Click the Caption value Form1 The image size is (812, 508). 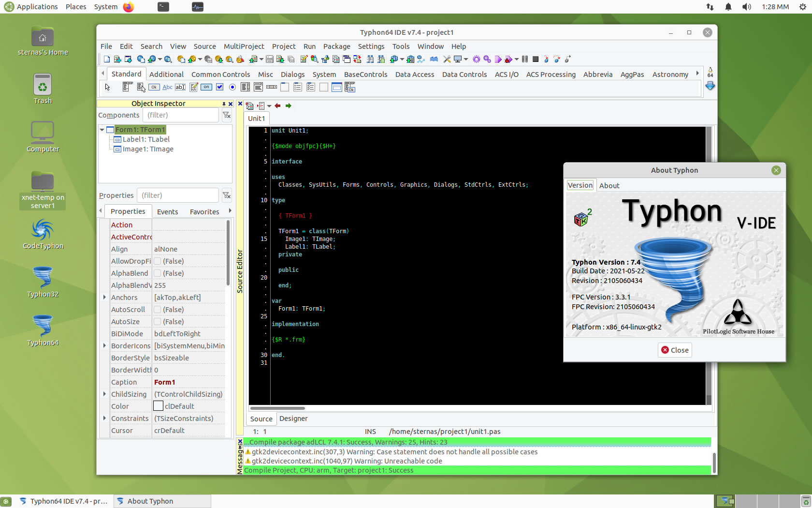point(164,382)
